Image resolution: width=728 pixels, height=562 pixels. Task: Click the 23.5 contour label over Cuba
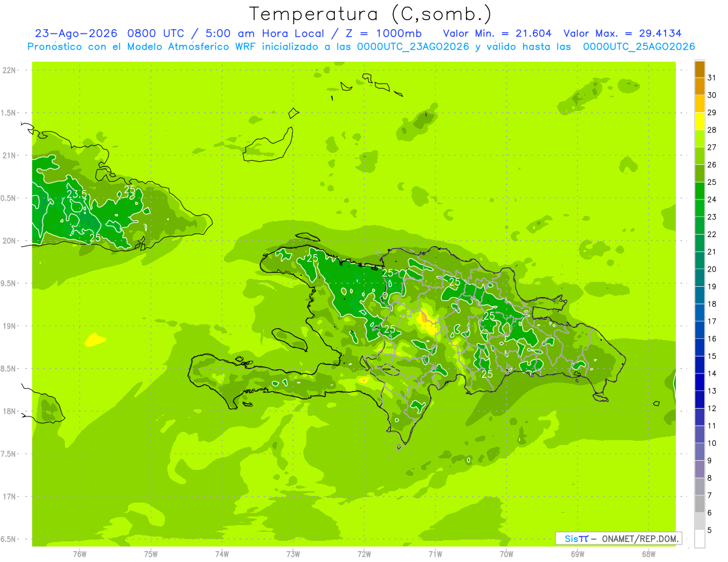pyautogui.click(x=77, y=194)
